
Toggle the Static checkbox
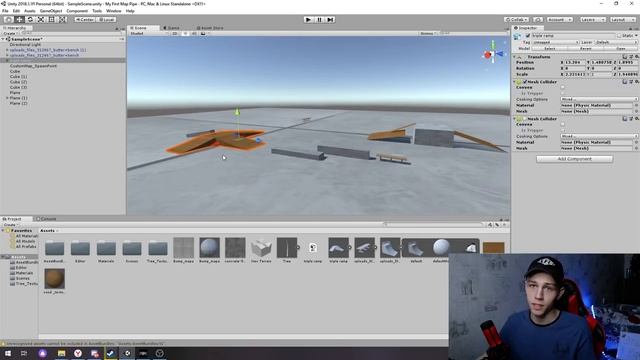pos(619,36)
